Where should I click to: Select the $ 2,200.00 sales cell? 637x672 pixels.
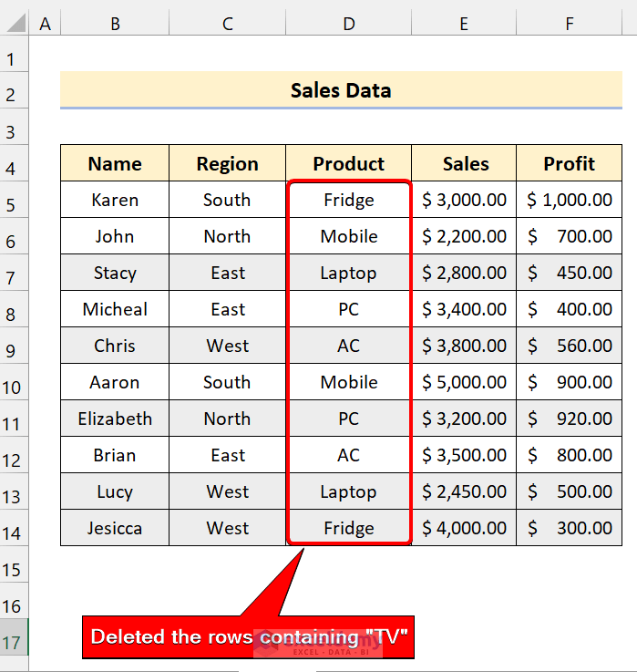click(x=464, y=236)
